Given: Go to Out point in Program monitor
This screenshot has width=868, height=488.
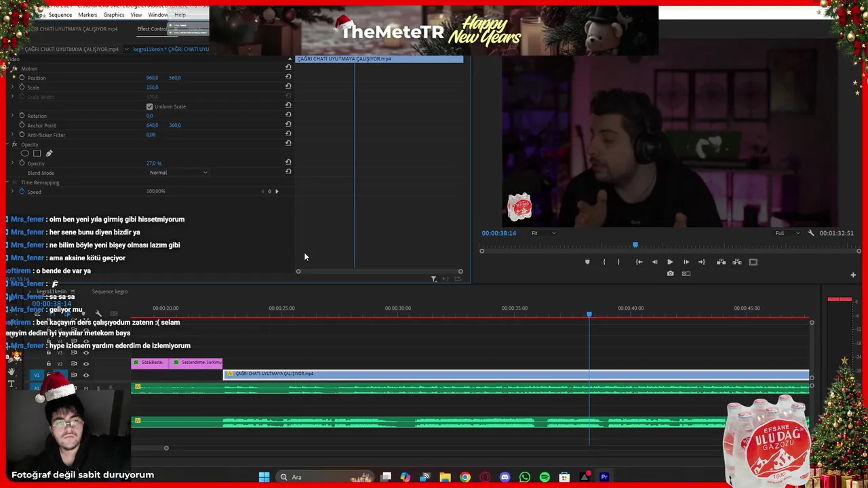Looking at the screenshot, I should (702, 262).
